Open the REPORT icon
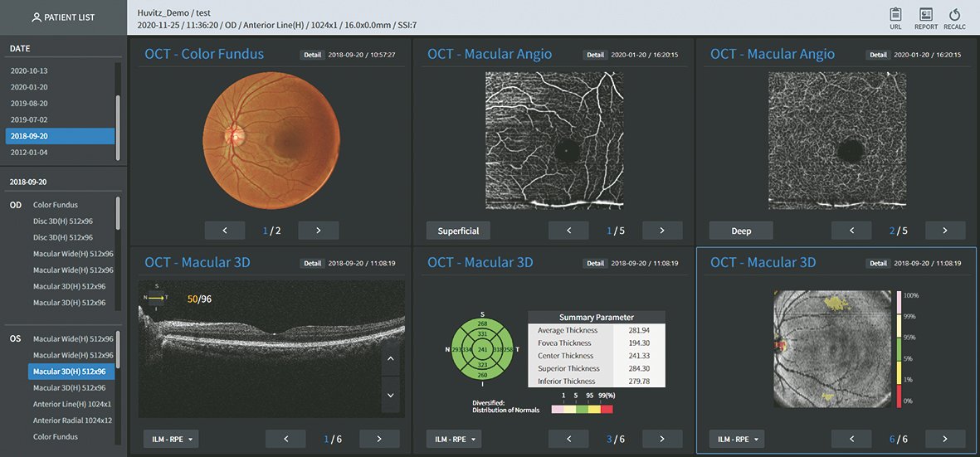 click(x=926, y=16)
